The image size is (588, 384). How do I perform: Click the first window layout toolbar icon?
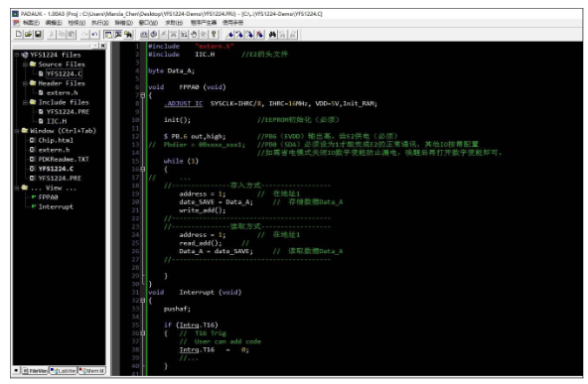(108, 35)
